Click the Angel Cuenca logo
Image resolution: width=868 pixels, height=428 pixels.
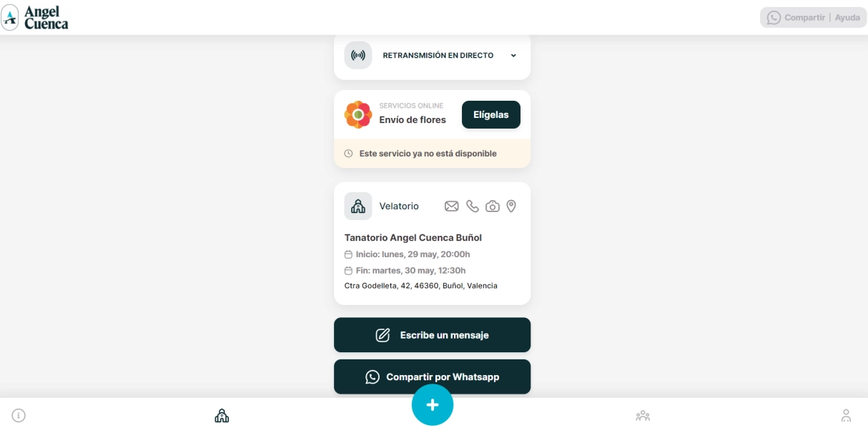click(35, 17)
